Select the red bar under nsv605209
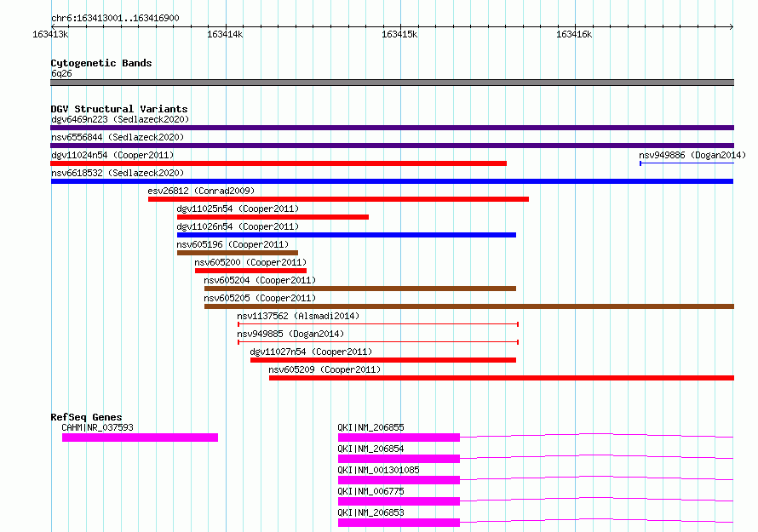Image resolution: width=758 pixels, height=532 pixels. pyautogui.click(x=502, y=378)
